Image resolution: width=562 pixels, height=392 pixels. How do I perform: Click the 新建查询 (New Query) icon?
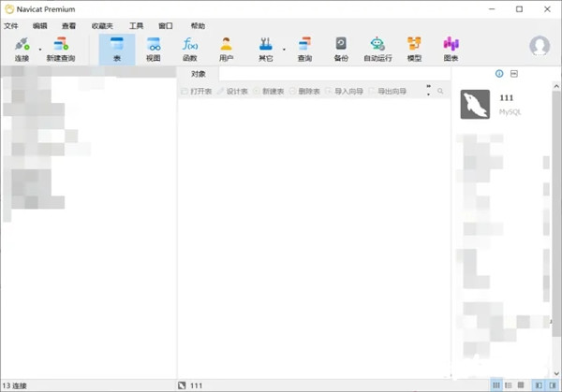coord(61,49)
